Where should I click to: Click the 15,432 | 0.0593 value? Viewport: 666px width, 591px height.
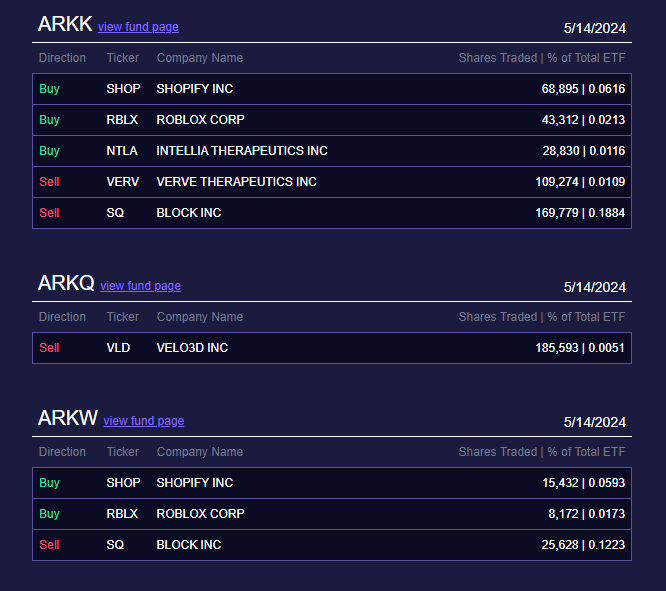(584, 483)
